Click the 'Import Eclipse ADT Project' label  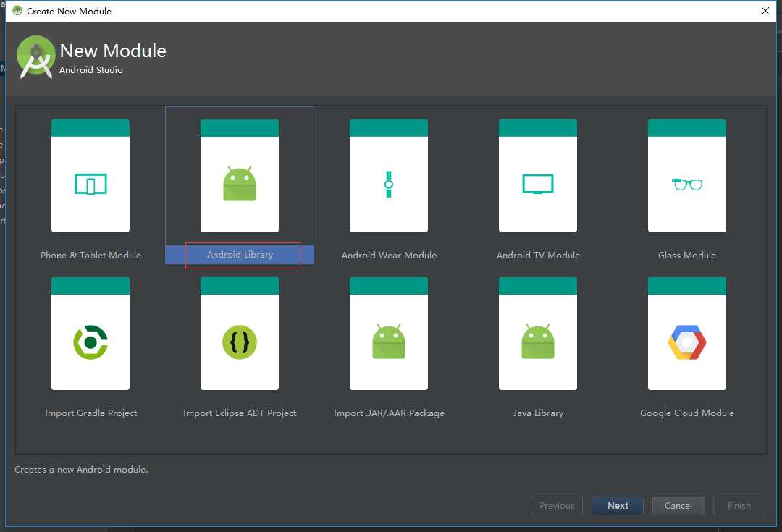[x=240, y=413]
